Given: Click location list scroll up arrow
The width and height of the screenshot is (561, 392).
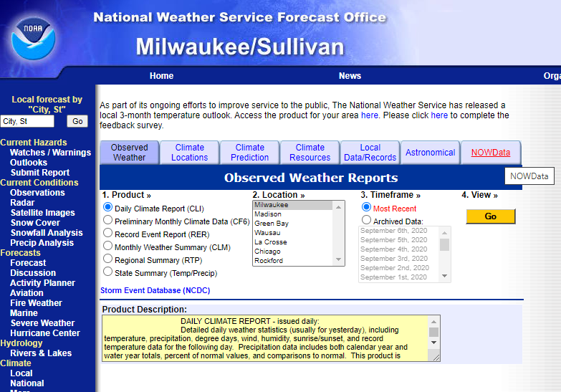Looking at the screenshot, I should [338, 207].
